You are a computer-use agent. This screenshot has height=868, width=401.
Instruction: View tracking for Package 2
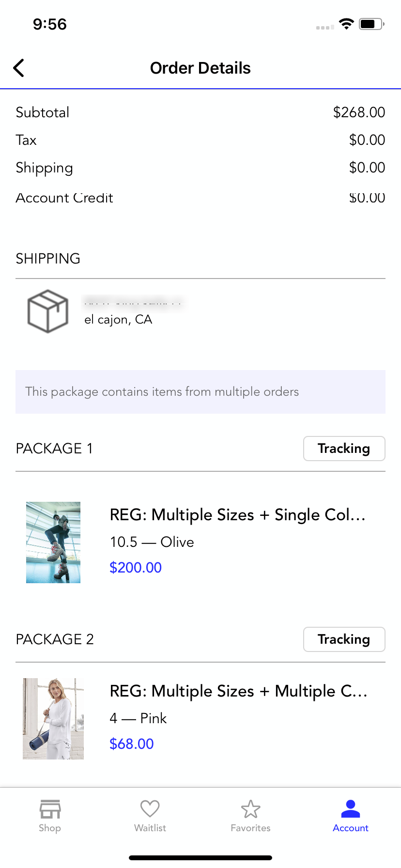tap(344, 639)
